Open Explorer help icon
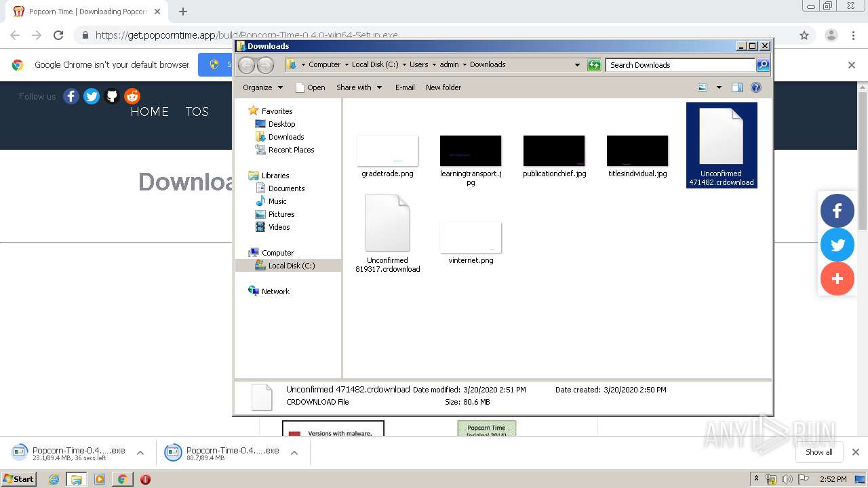 (756, 87)
